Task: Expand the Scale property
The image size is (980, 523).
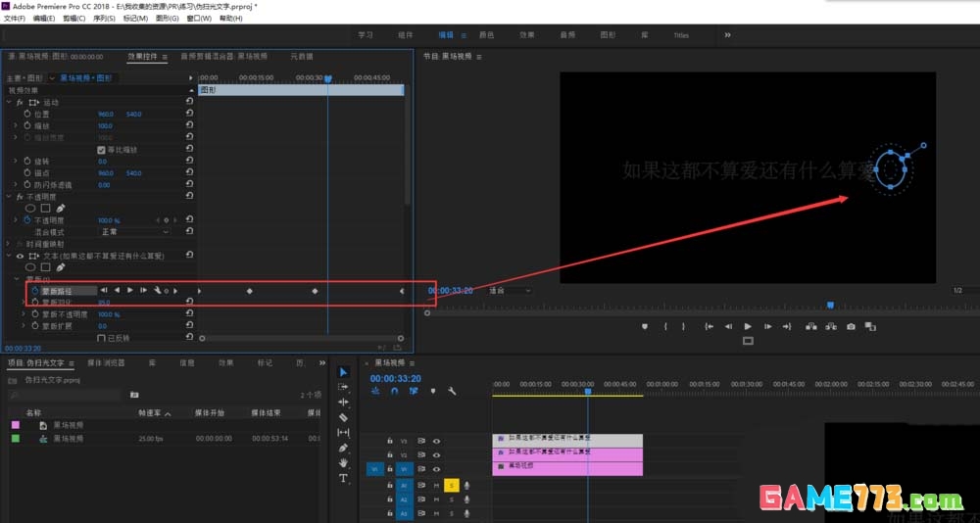Action: coord(16,125)
